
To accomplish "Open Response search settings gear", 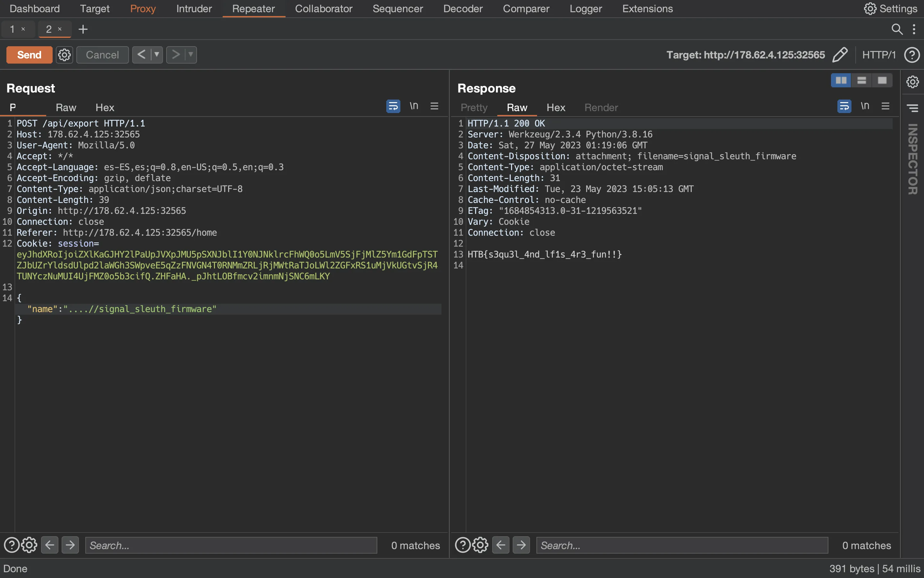I will point(480,545).
